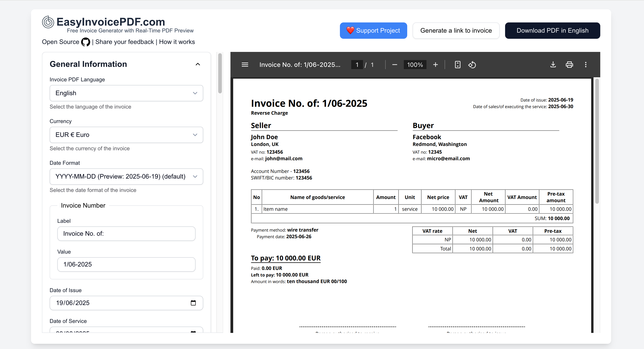Zoom in the PDF with the plus icon

(435, 65)
